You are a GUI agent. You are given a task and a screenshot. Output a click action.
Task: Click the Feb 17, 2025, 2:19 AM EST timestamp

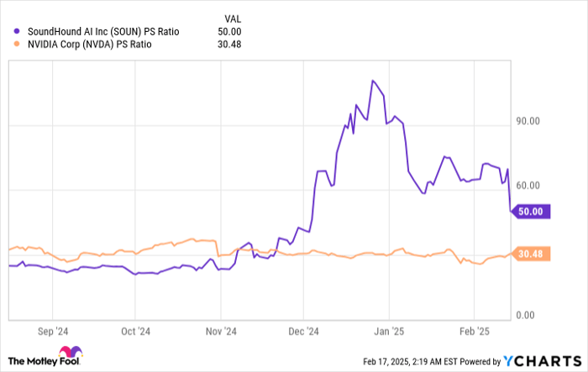pyautogui.click(x=410, y=361)
